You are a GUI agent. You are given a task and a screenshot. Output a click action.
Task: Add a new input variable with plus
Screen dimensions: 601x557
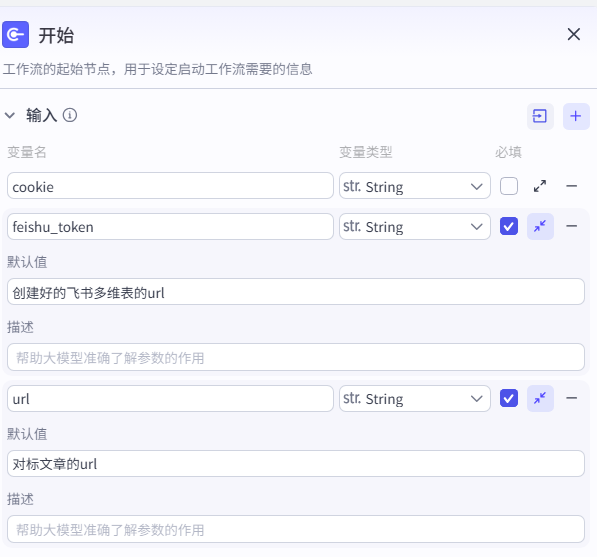point(576,116)
